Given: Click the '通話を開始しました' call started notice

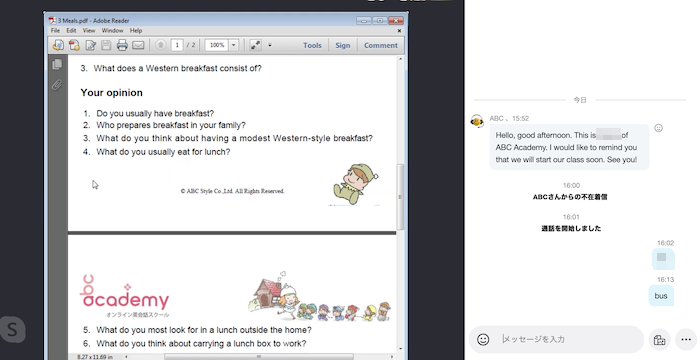Looking at the screenshot, I should click(571, 228).
